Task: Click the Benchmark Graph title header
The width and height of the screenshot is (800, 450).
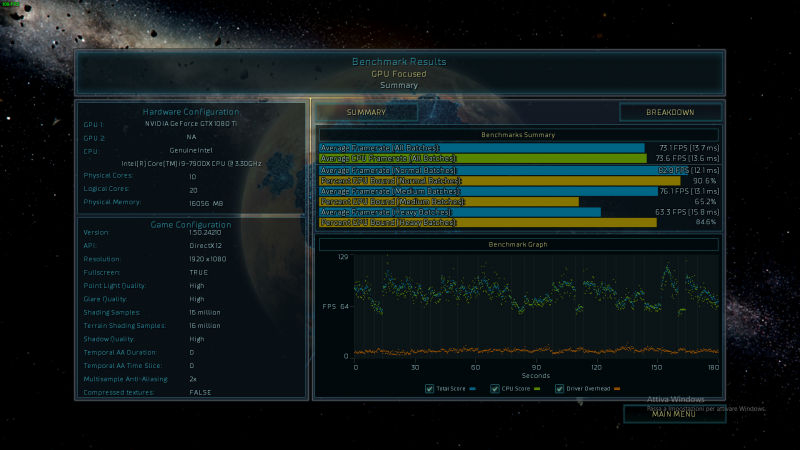Action: [518, 244]
